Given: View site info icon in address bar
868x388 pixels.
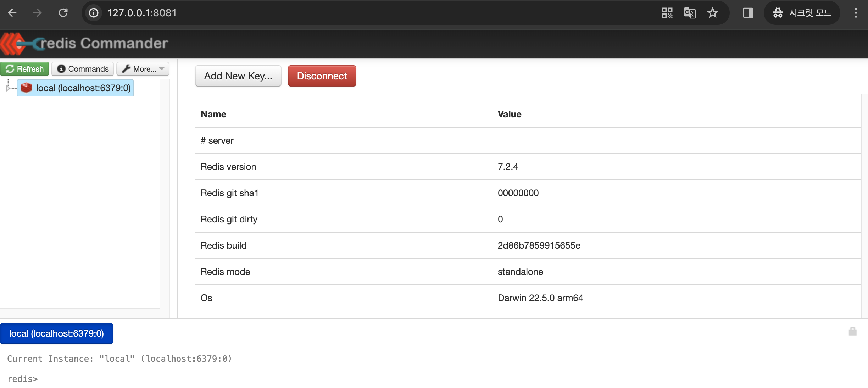Looking at the screenshot, I should [94, 13].
